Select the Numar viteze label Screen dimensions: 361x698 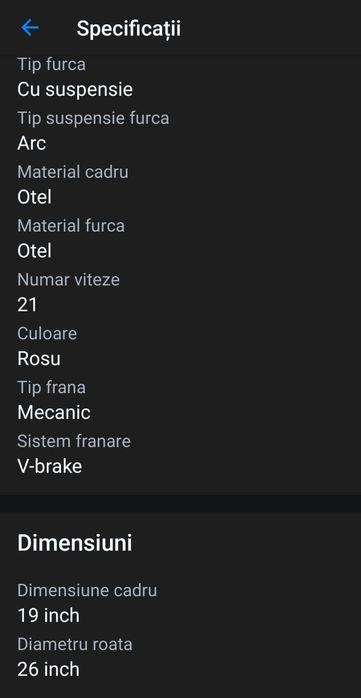[x=69, y=280]
